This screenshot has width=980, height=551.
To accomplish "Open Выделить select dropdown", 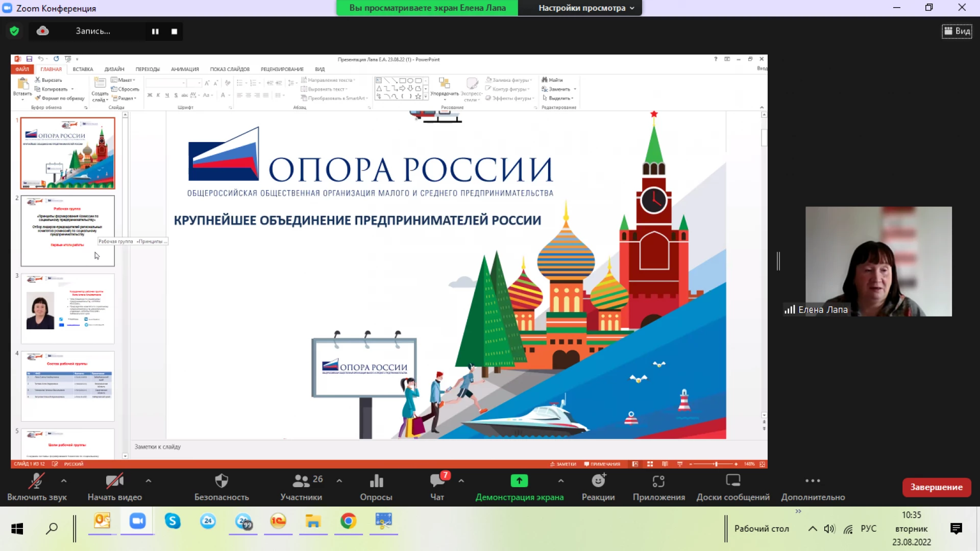I will [x=558, y=98].
